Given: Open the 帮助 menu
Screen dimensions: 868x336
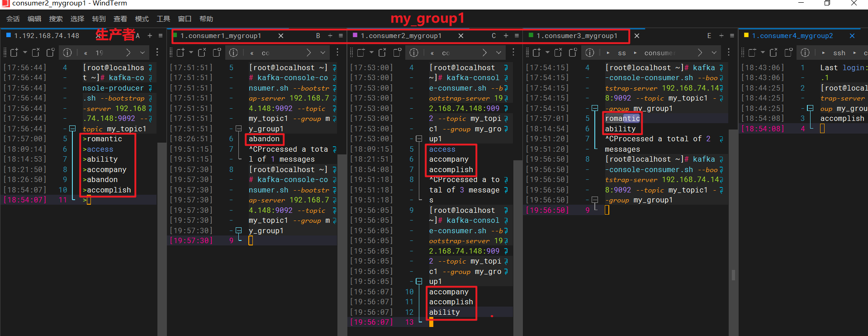Looking at the screenshot, I should pyautogui.click(x=206, y=19).
